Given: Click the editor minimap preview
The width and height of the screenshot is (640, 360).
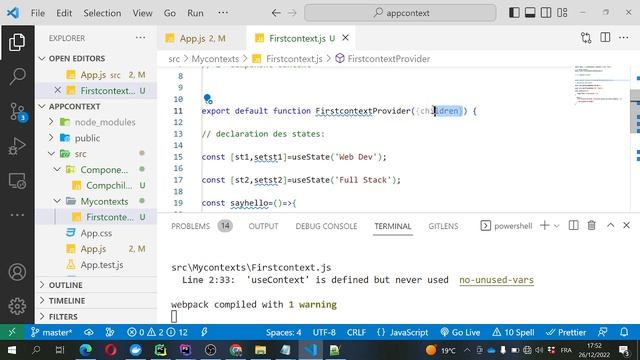Looking at the screenshot, I should tap(600, 86).
